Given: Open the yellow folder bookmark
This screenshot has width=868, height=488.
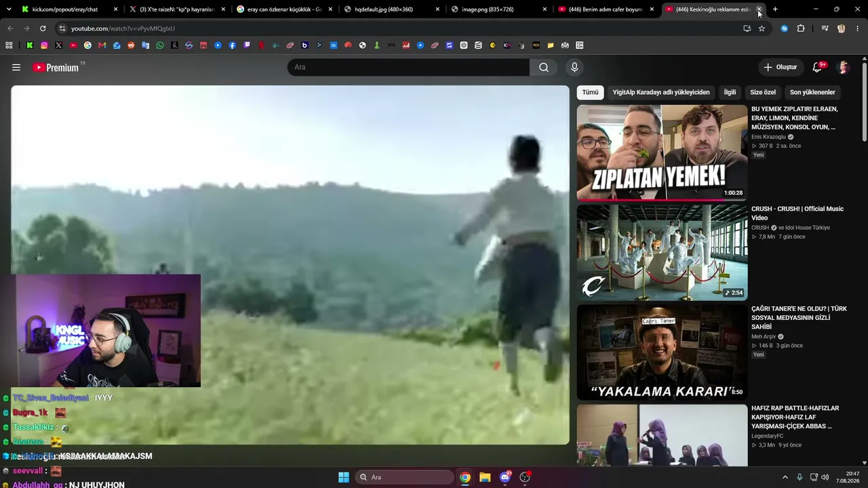Looking at the screenshot, I should tap(551, 45).
